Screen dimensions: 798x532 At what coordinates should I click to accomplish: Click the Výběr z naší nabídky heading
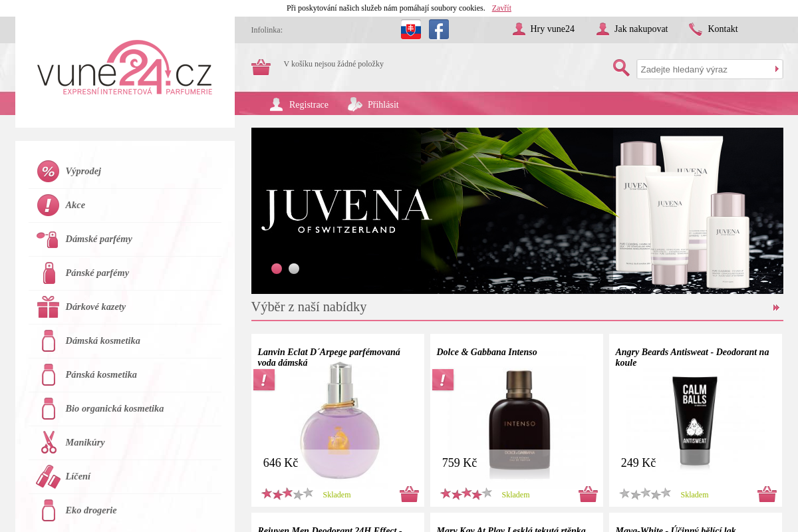[x=309, y=307]
